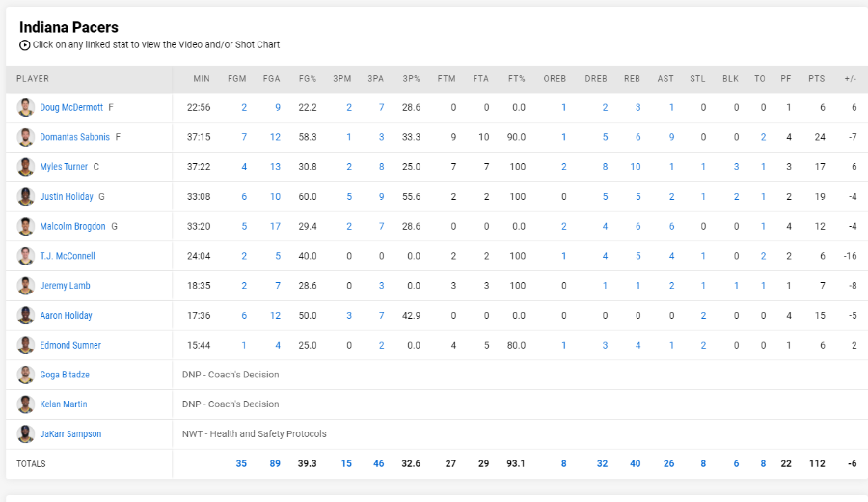
Task: Click the FGM column header
Action: (x=237, y=79)
